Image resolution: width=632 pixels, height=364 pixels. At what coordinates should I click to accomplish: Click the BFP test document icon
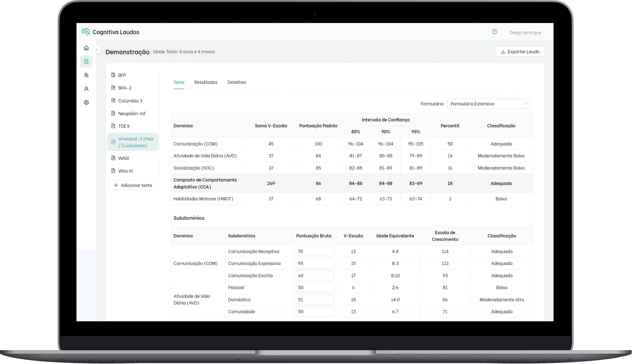[113, 75]
